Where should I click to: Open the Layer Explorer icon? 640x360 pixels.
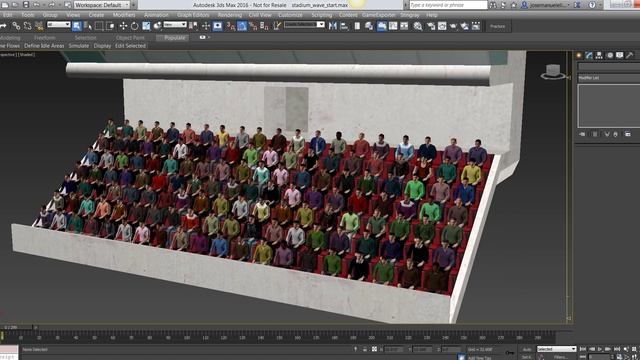tap(369, 26)
